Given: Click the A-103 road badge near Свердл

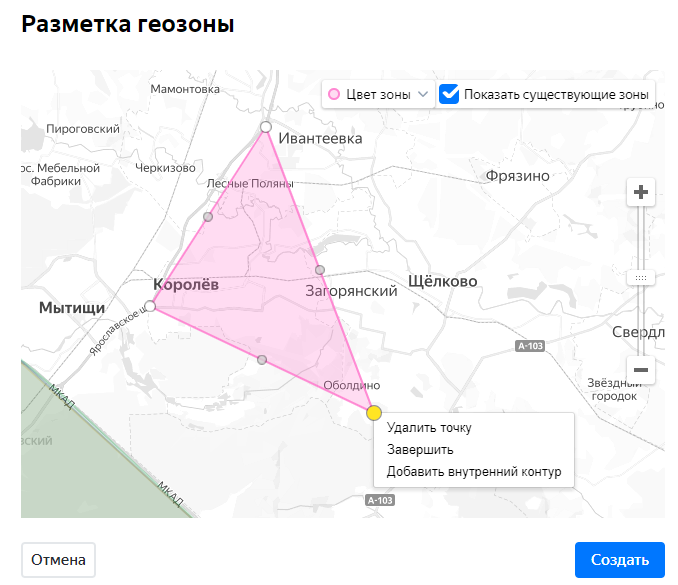Looking at the screenshot, I should (530, 346).
